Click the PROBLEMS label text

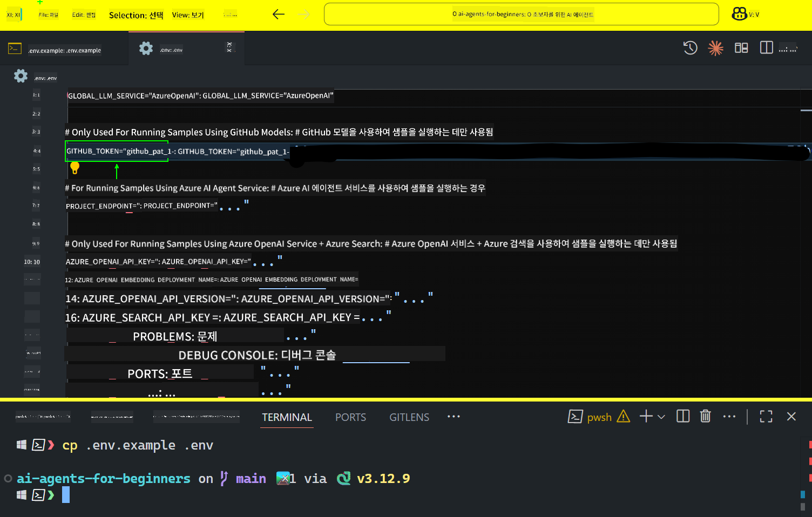(x=175, y=337)
